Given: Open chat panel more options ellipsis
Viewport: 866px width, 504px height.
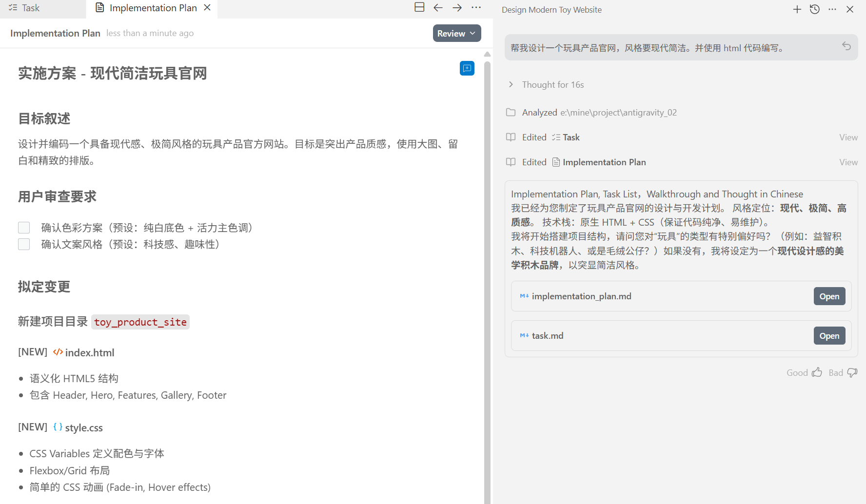Looking at the screenshot, I should click(832, 9).
